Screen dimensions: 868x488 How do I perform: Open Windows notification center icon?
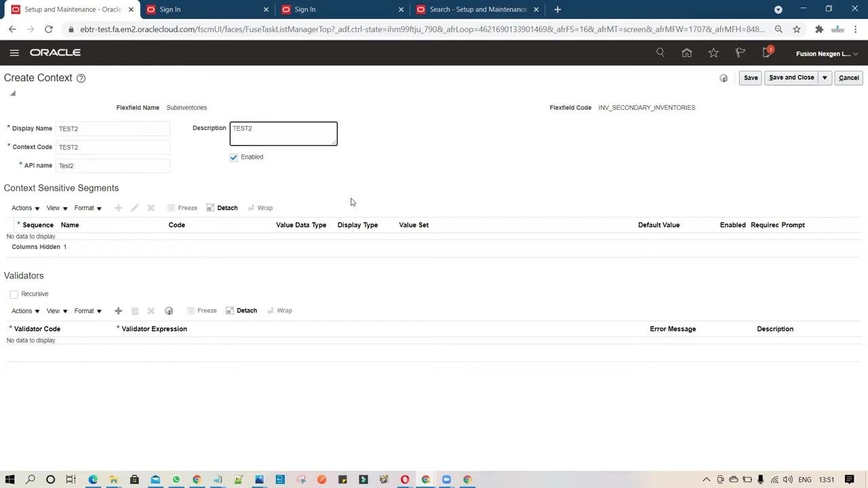point(849,480)
